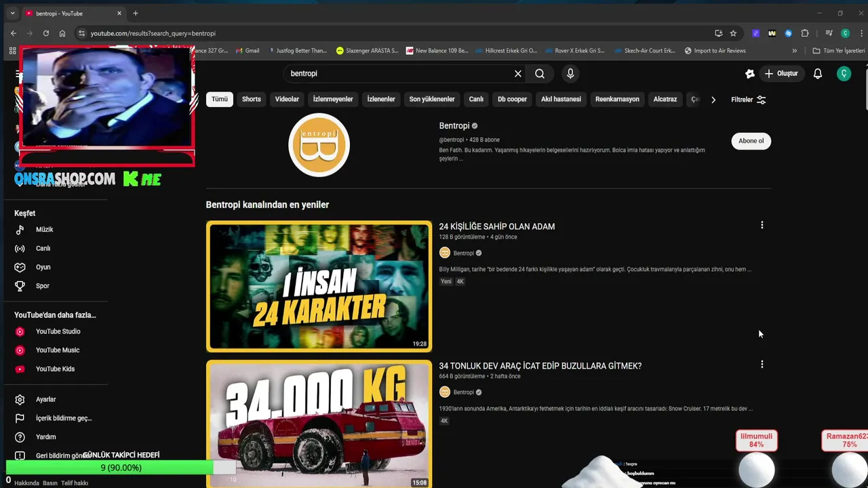The width and height of the screenshot is (868, 488).
Task: Open the New Balance 109 bookmark
Action: 437,51
